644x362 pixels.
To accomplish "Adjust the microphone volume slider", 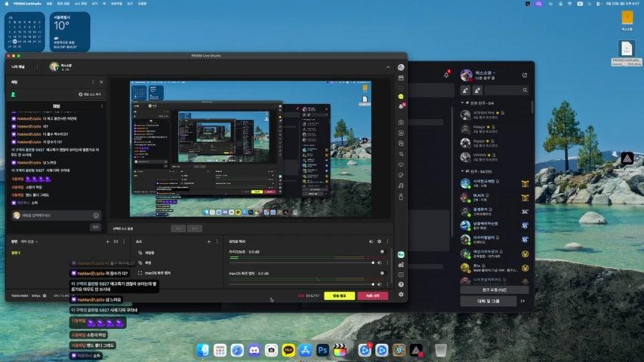I will pos(302,262).
